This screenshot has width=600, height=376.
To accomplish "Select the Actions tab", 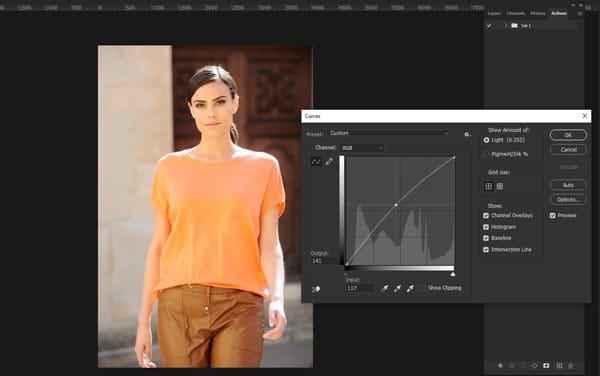I will click(x=559, y=13).
